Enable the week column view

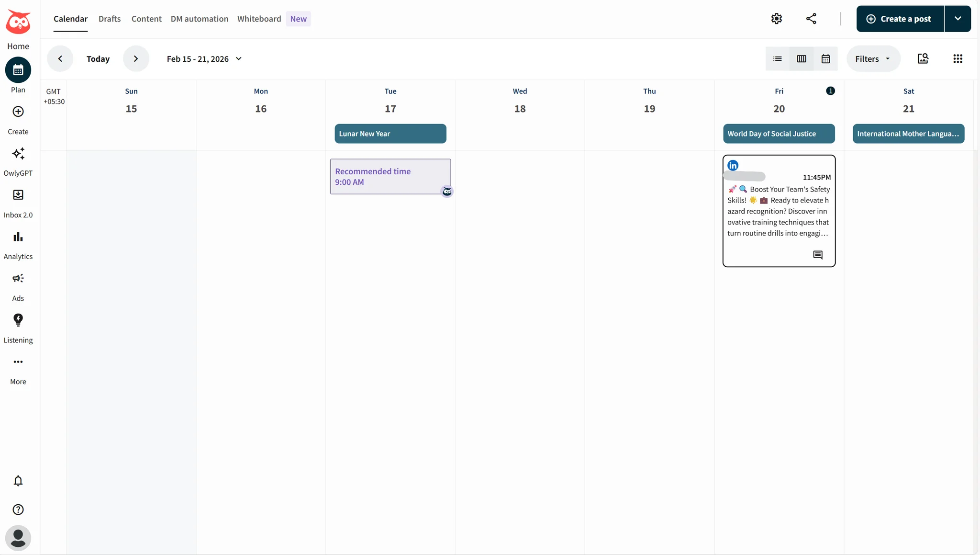[x=802, y=58]
